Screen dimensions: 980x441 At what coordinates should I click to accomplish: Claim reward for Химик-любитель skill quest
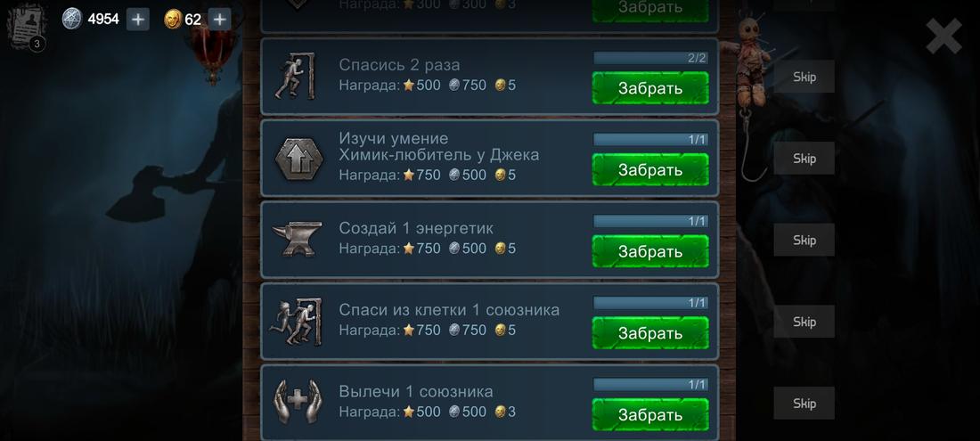click(x=650, y=169)
